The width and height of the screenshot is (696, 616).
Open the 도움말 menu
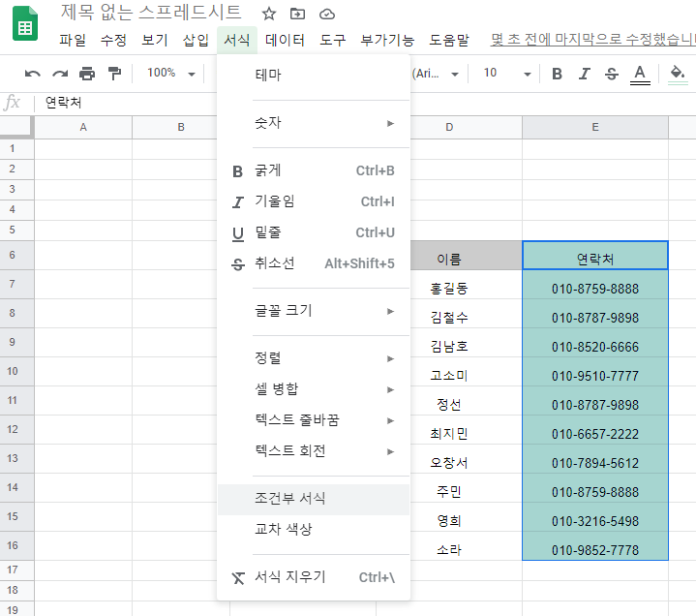pos(449,40)
